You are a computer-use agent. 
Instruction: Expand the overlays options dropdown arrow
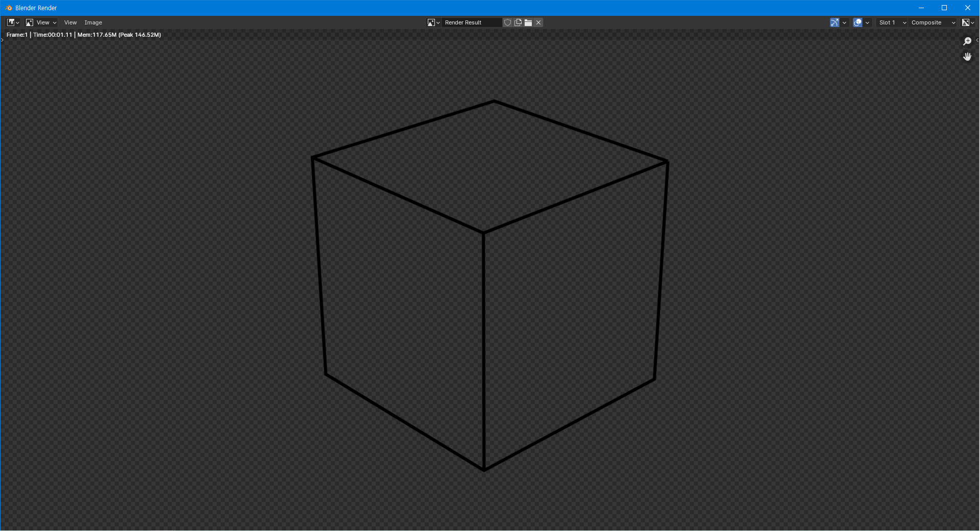coord(867,22)
